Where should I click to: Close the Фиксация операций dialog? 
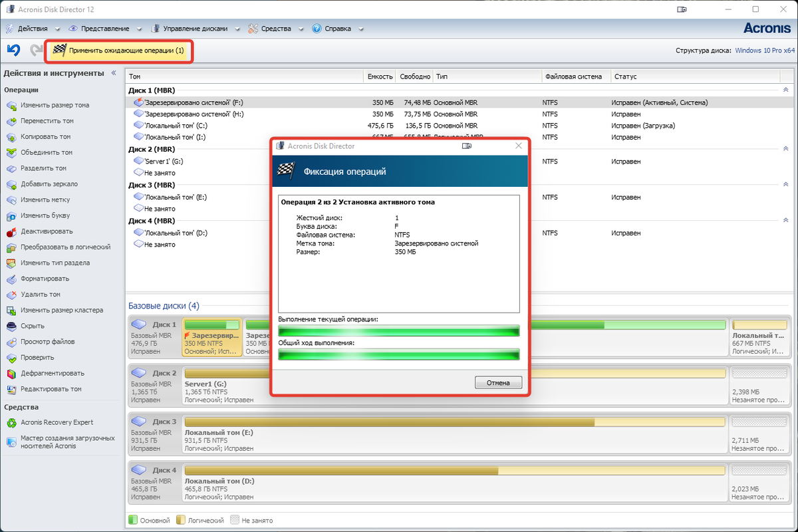(x=518, y=146)
